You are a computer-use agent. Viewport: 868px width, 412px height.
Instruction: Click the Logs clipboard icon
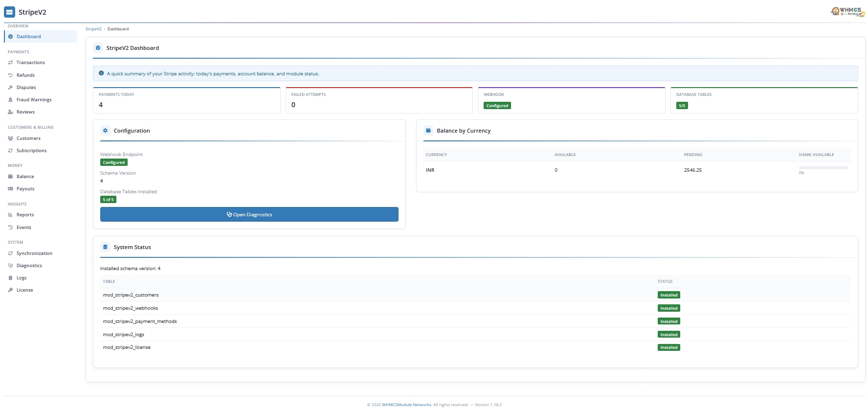coord(10,278)
